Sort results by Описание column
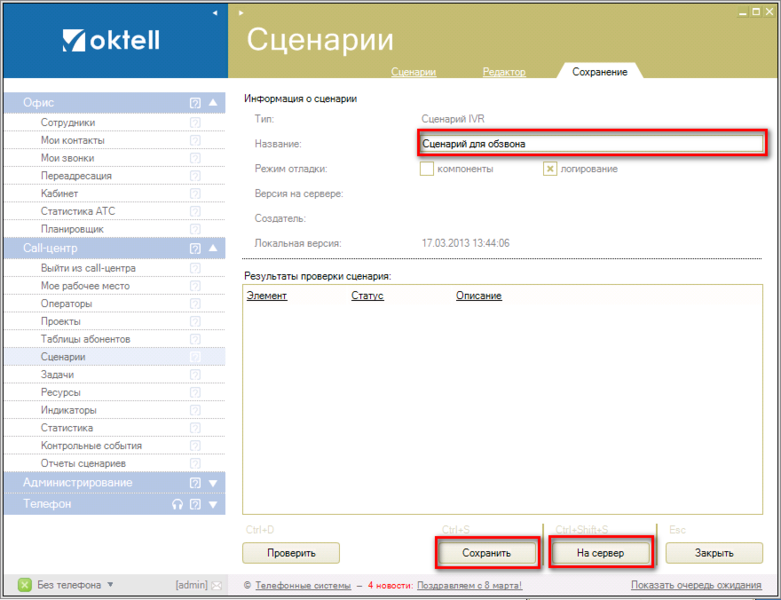The height and width of the screenshot is (600, 781). 479,296
